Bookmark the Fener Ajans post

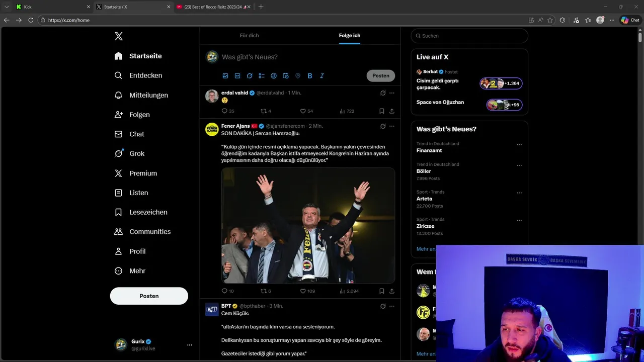click(382, 291)
